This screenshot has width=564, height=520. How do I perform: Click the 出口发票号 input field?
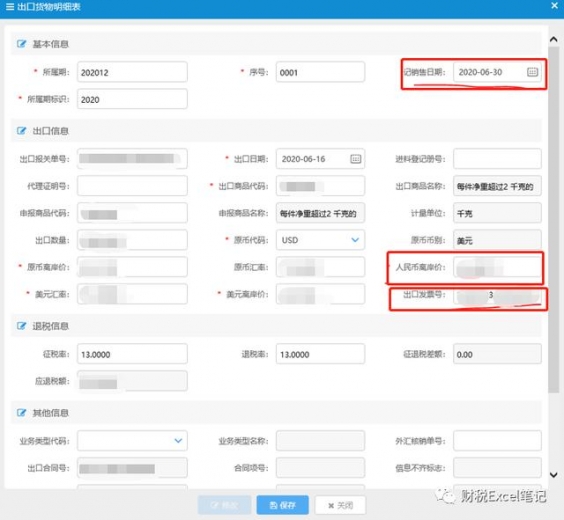tap(497, 295)
